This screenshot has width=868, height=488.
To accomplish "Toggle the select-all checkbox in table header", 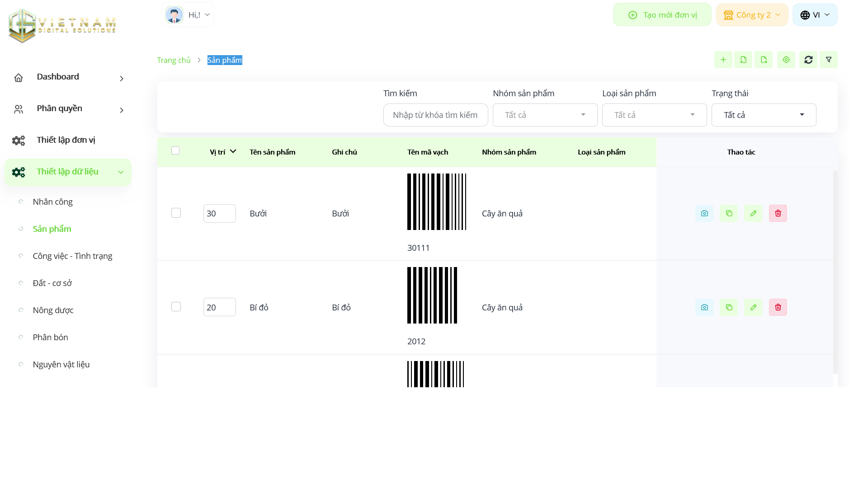I will coord(175,150).
